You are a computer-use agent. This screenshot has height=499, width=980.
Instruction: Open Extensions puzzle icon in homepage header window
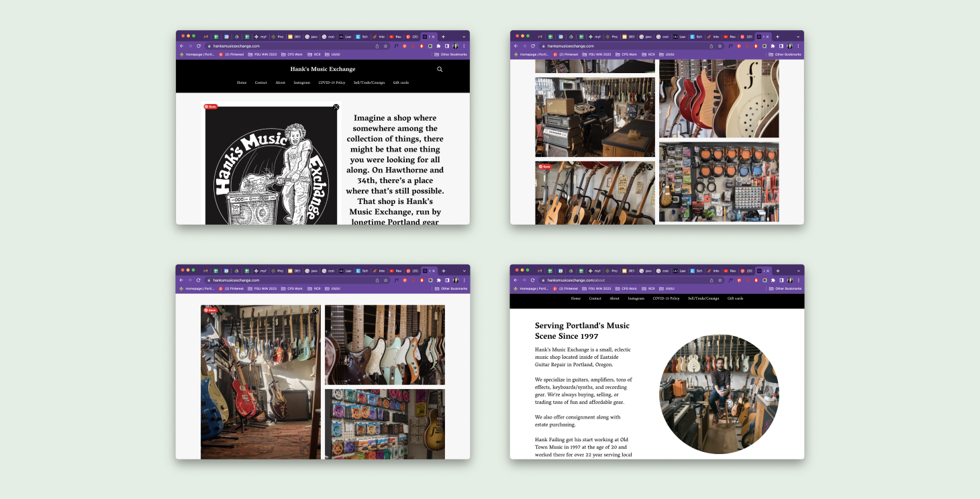(438, 46)
